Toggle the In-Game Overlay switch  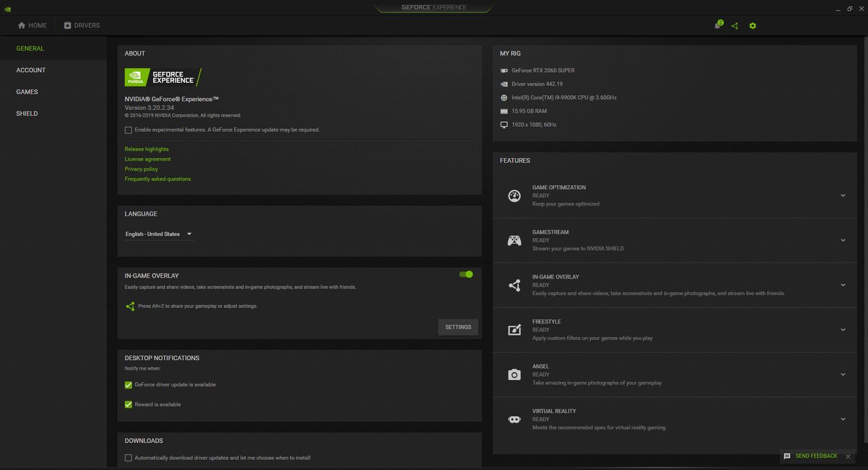466,274
